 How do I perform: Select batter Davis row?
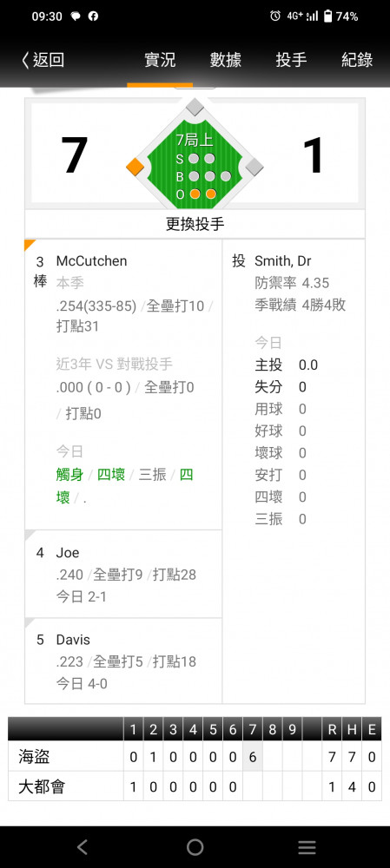tap(123, 661)
